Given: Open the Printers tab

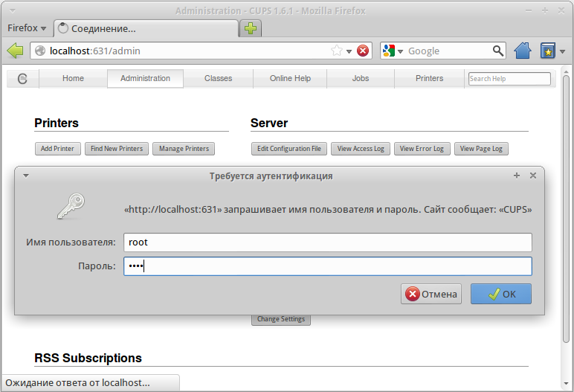Looking at the screenshot, I should pos(430,78).
